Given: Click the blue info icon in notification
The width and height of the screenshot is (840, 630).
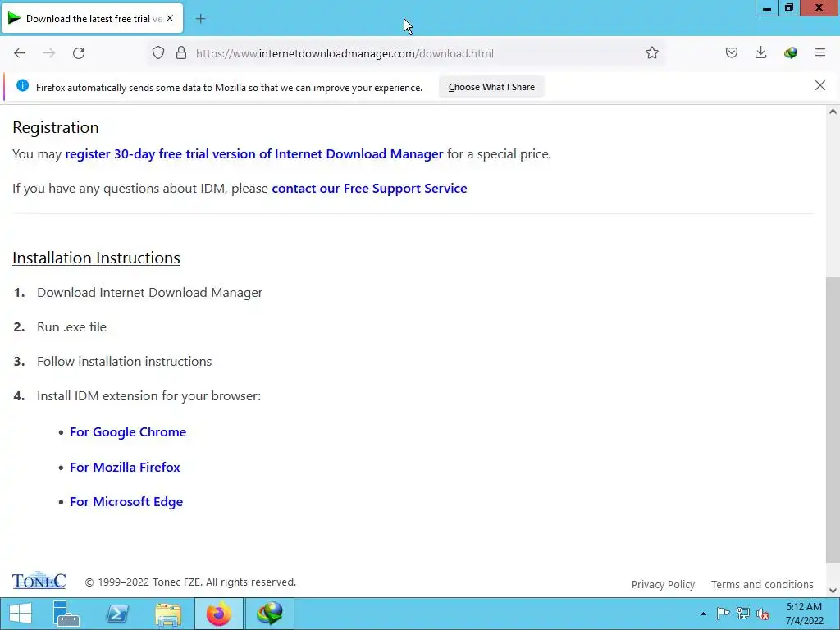Looking at the screenshot, I should tap(22, 85).
